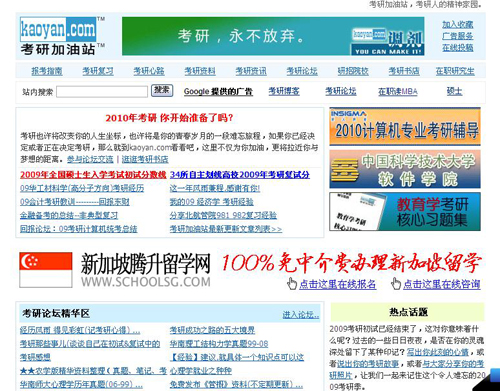Click the 加入收藏 link
Image resolution: width=500 pixels, height=391 pixels.
coord(458,24)
